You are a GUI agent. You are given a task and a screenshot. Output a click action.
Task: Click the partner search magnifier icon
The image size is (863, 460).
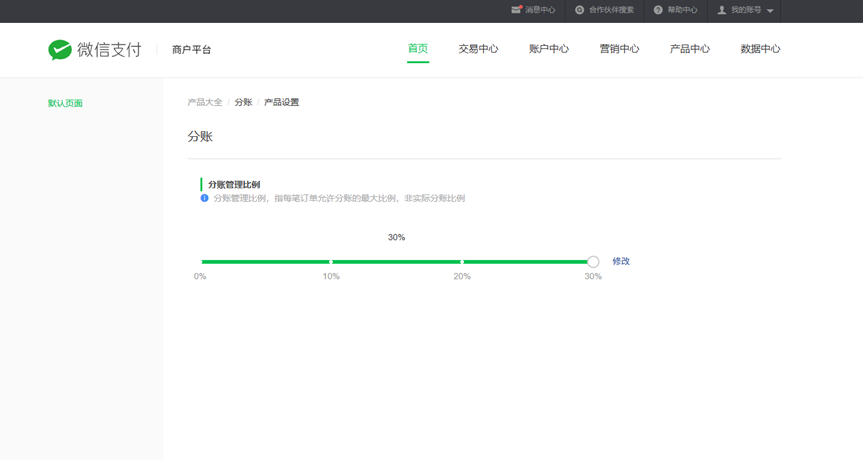coord(580,10)
